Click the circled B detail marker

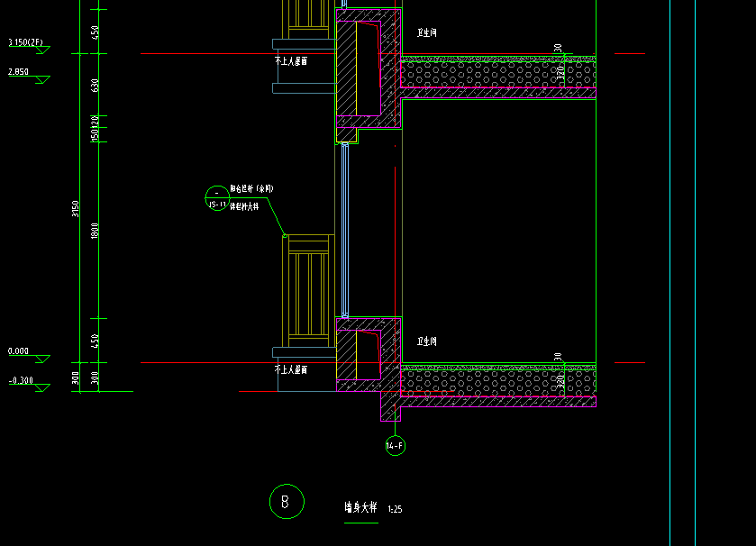point(287,502)
